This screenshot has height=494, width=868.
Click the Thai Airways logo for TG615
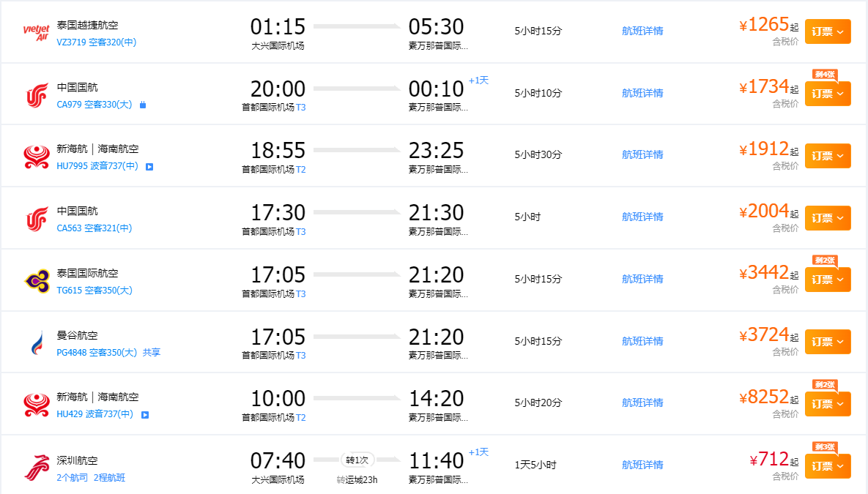36,280
